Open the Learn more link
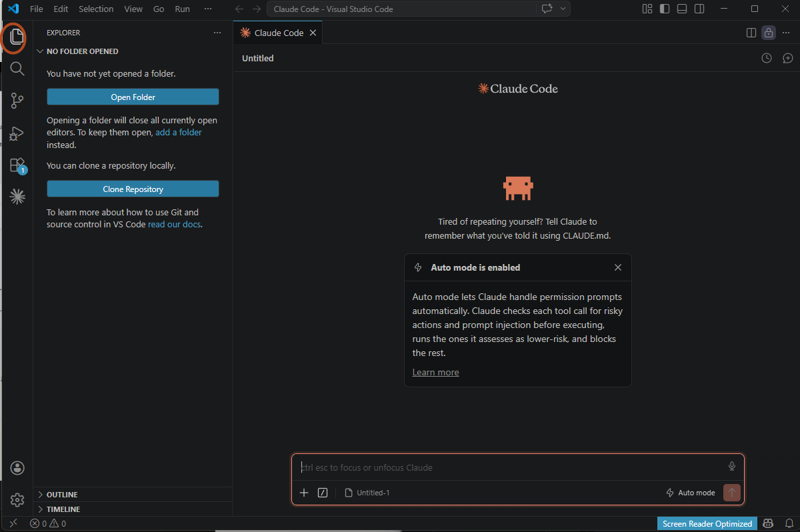The width and height of the screenshot is (800, 532). [435, 372]
